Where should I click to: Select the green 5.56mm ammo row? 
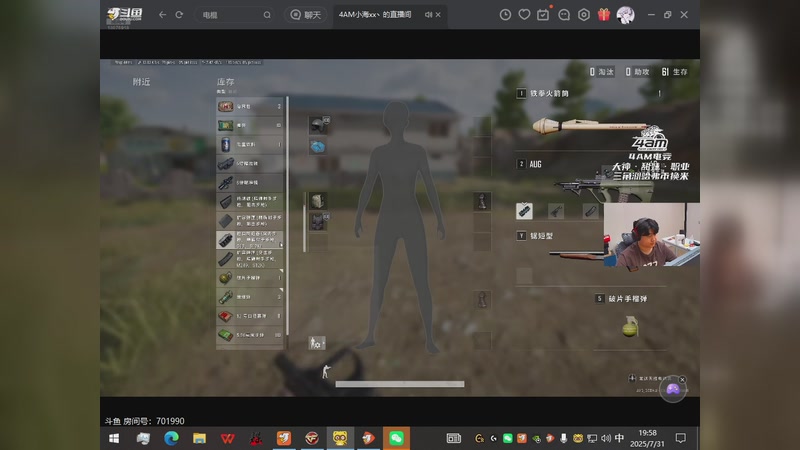tap(249, 335)
